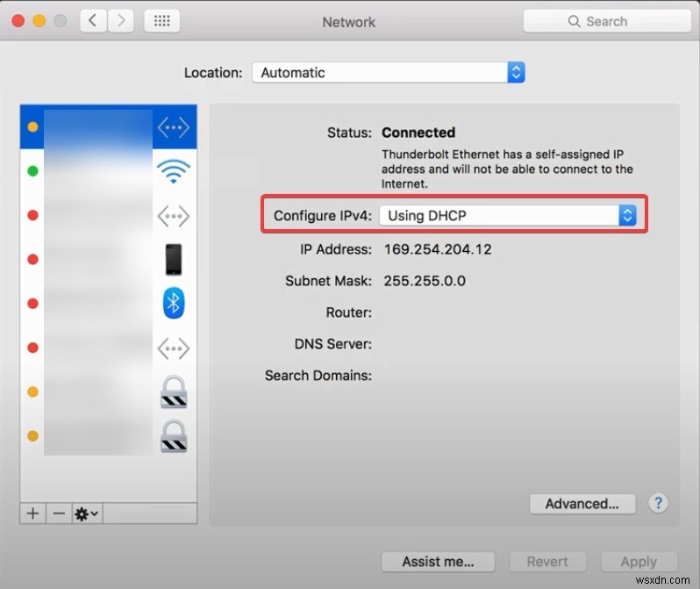This screenshot has height=589, width=700.
Task: Minimize the window with yellow button
Action: click(39, 20)
